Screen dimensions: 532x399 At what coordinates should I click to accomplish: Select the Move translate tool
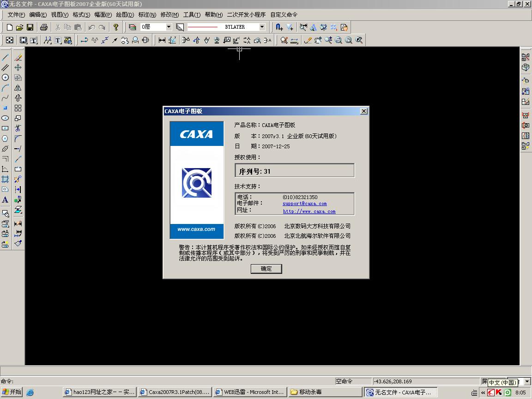click(18, 67)
